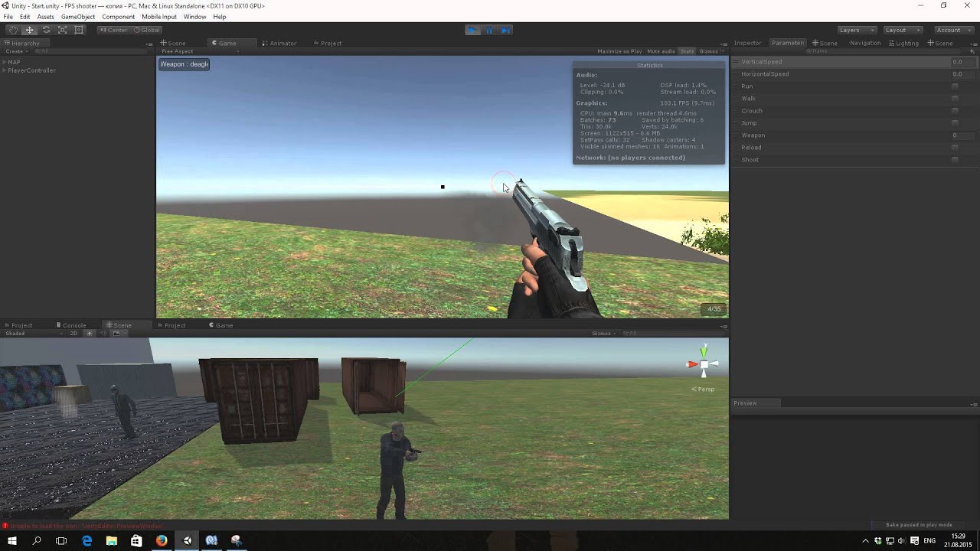Select the Rect Transform tool in the toolbar
This screenshot has width=980, height=551.
(x=79, y=30)
